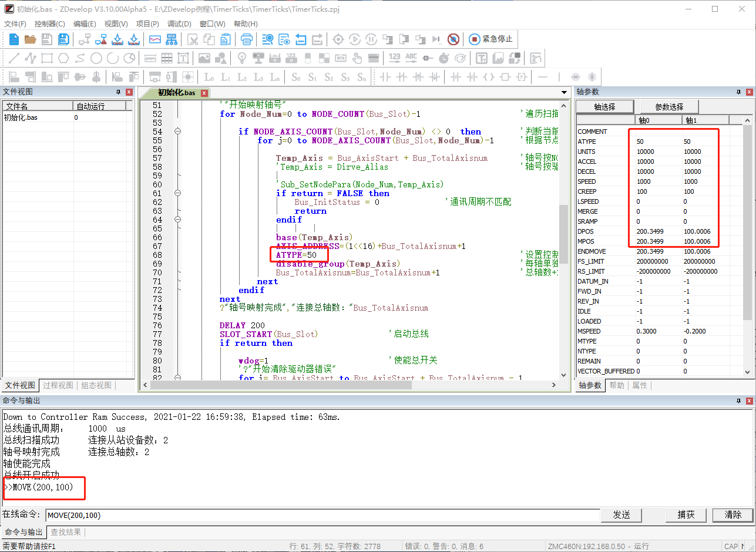Toggle auto-hide pin on 文件视图 panel
This screenshot has height=552, width=756.
118,92
